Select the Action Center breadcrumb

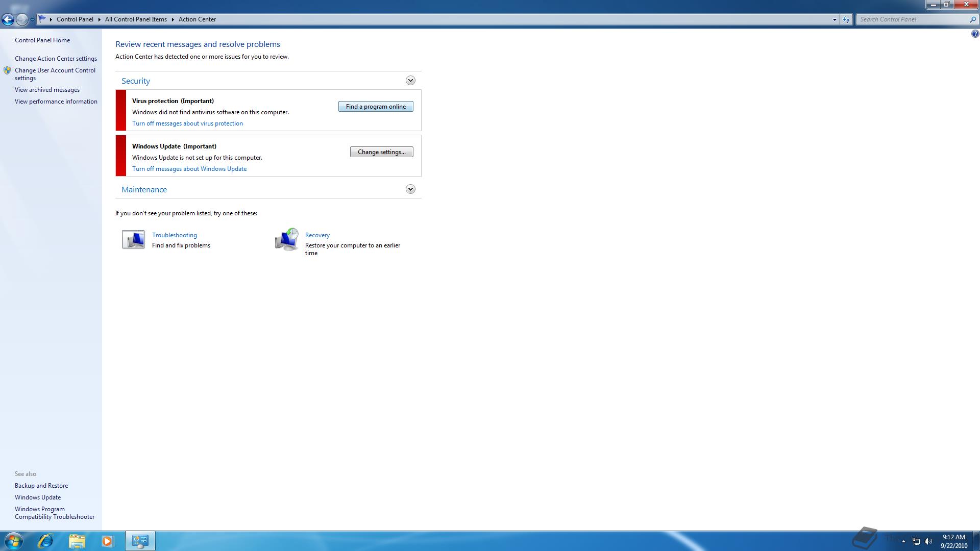point(197,19)
